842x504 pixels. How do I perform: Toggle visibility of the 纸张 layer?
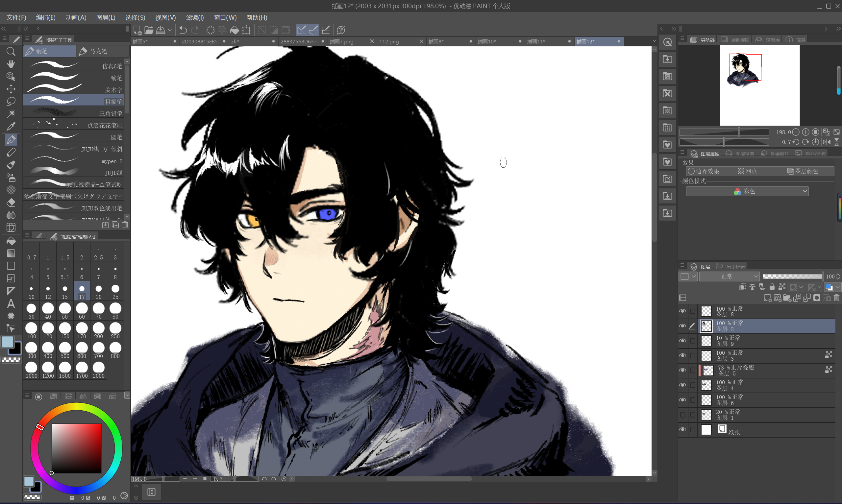(682, 430)
